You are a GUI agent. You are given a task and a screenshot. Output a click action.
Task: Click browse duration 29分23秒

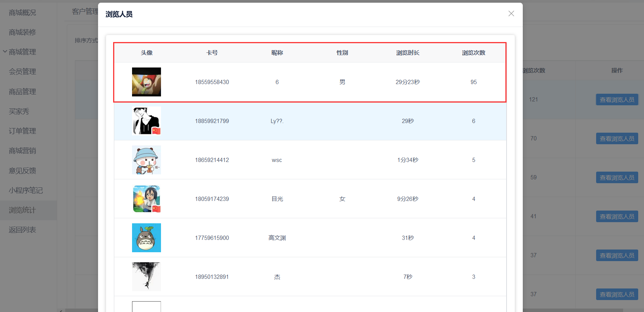click(408, 82)
